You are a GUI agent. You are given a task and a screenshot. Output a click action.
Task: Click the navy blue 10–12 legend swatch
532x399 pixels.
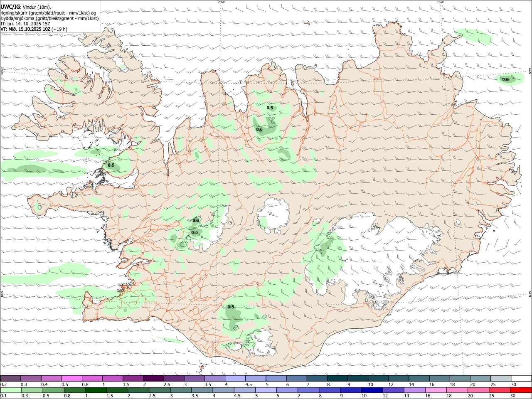tap(371, 390)
